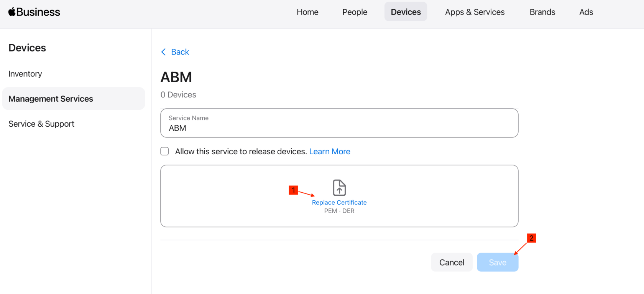Click the Save button
Image resolution: width=644 pixels, height=294 pixels.
tap(498, 262)
